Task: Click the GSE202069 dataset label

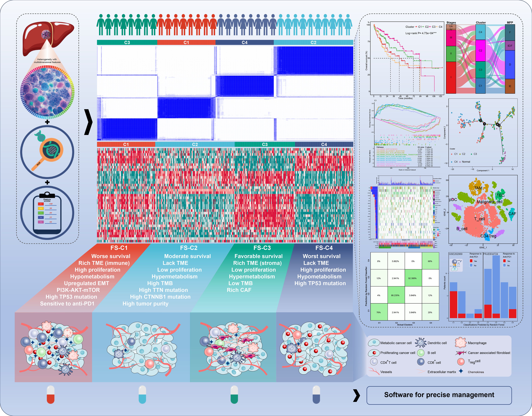Action: point(456,254)
